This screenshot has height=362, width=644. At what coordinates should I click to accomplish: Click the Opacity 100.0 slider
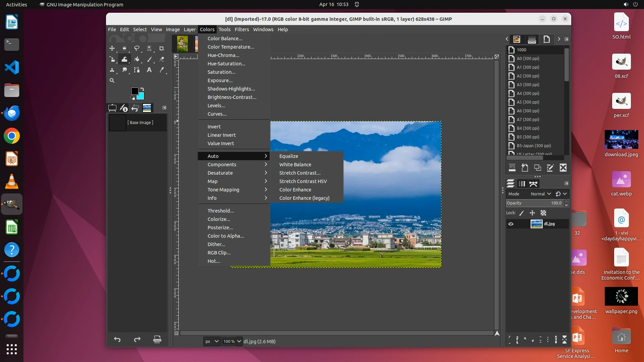click(x=535, y=203)
